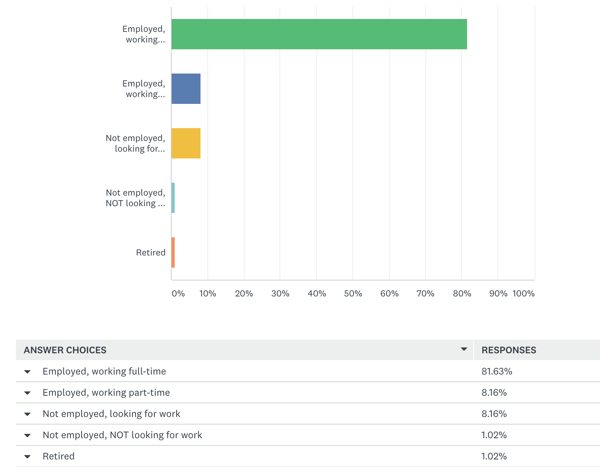Click the Employed, working part-time table label

pos(106,393)
